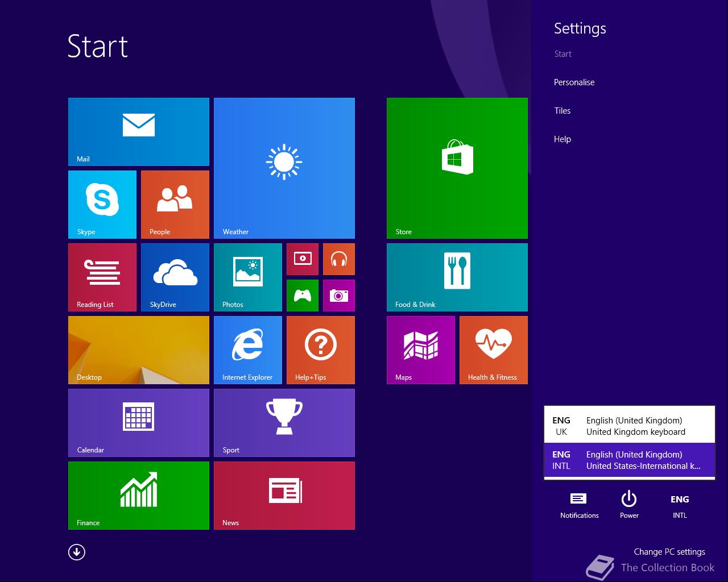Go to the Desktop tile
The width and height of the screenshot is (728, 582).
[x=139, y=350]
